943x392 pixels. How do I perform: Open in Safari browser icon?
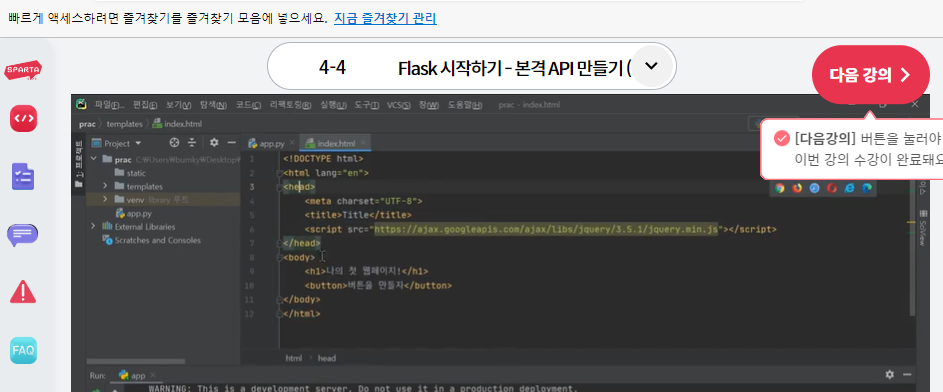coord(814,188)
